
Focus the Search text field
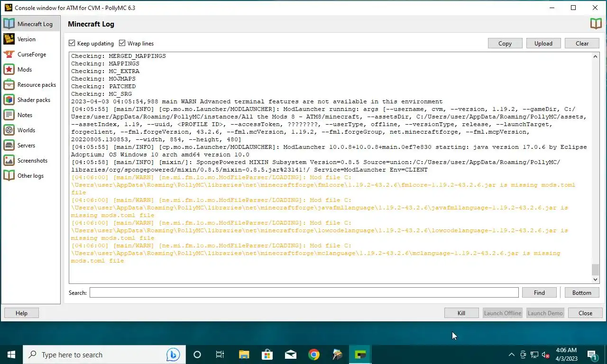[304, 292]
